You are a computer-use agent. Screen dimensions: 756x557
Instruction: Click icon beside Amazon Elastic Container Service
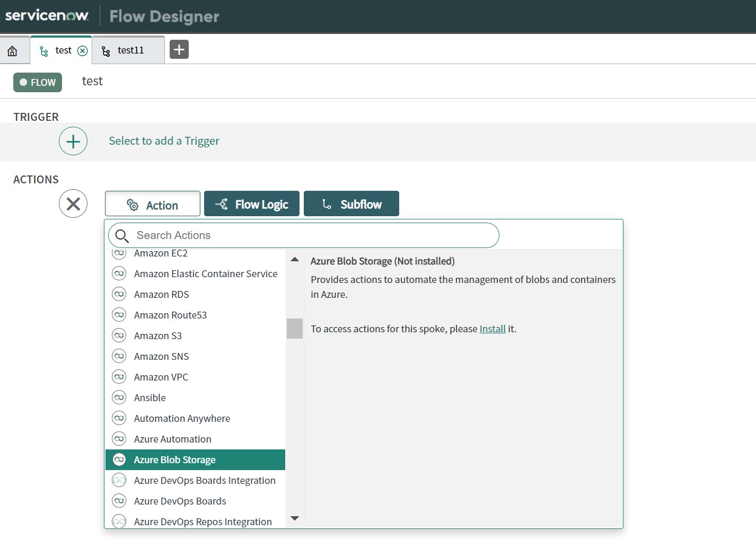pos(119,273)
